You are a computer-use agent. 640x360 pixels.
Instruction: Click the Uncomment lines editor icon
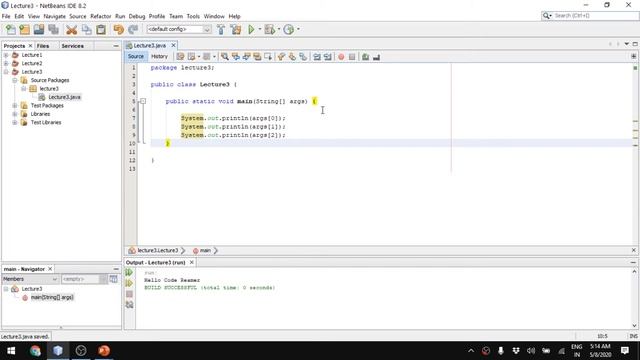tap(376, 57)
